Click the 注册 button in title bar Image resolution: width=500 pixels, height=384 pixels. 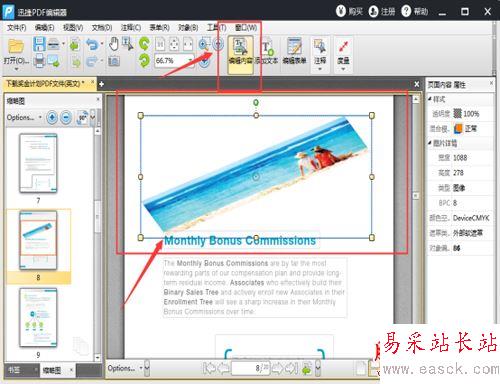pyautogui.click(x=382, y=11)
